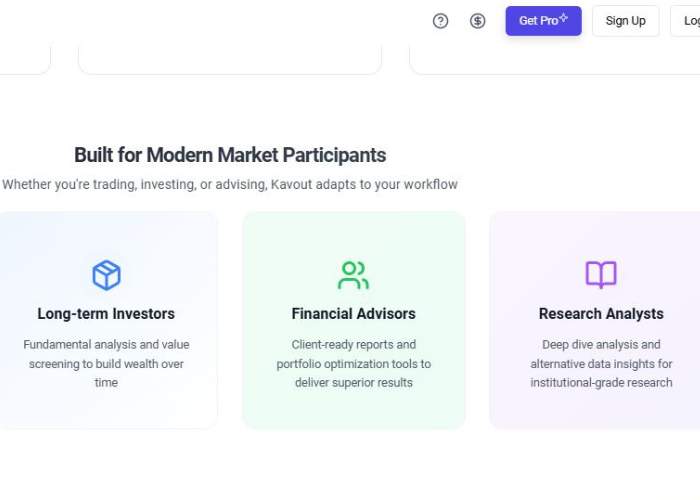
Task: Click the sparkle icon on Get Pro
Action: (x=563, y=17)
